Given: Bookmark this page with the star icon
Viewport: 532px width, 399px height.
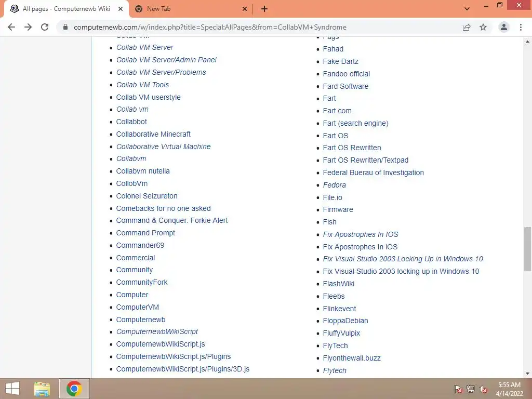Looking at the screenshot, I should tap(483, 27).
